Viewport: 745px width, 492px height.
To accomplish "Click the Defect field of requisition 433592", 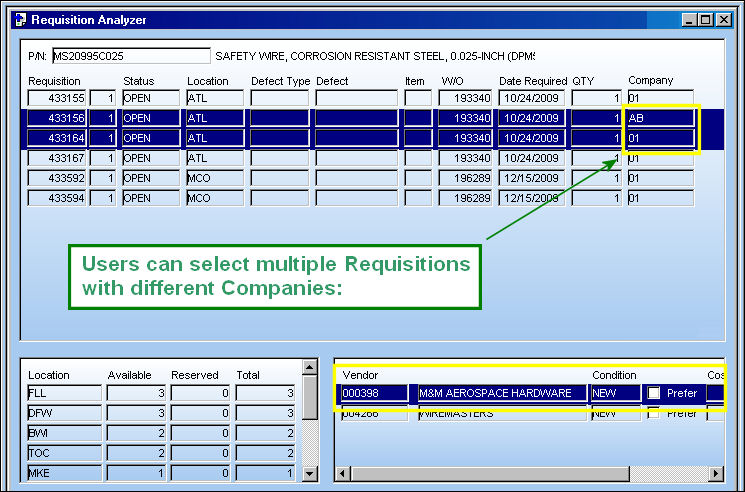I will (x=357, y=178).
